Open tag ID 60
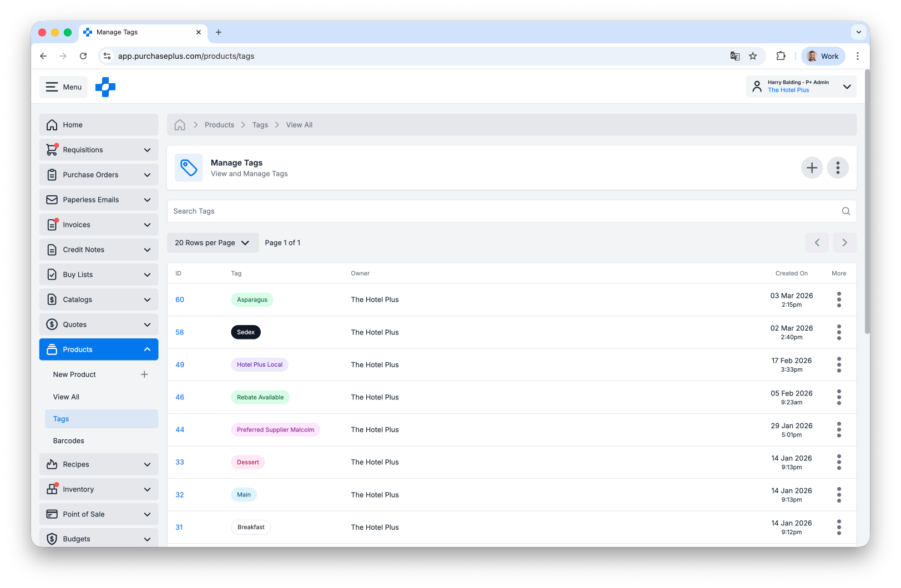This screenshot has height=588, width=901. [x=180, y=300]
